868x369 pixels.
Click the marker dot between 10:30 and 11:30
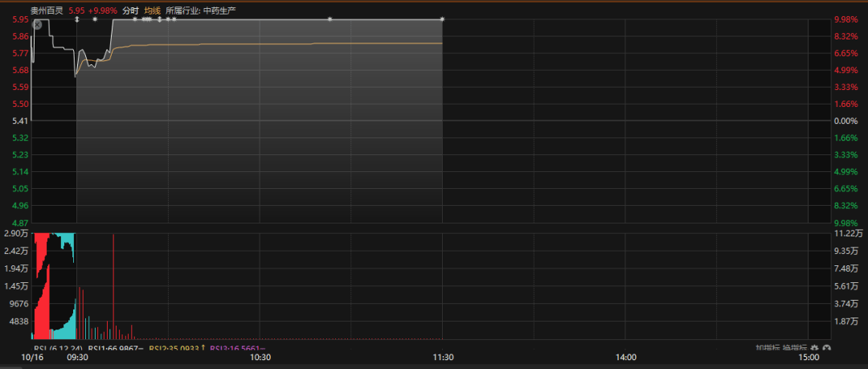[330, 18]
